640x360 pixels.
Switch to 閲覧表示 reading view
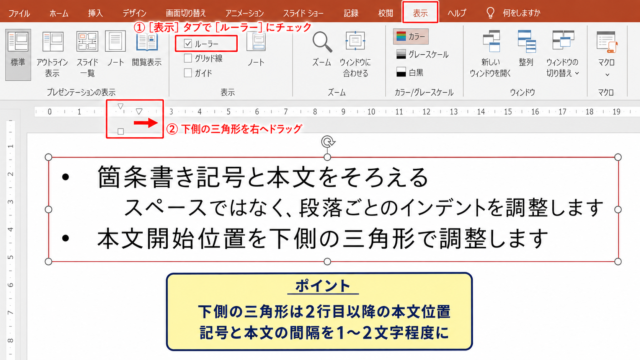(147, 49)
